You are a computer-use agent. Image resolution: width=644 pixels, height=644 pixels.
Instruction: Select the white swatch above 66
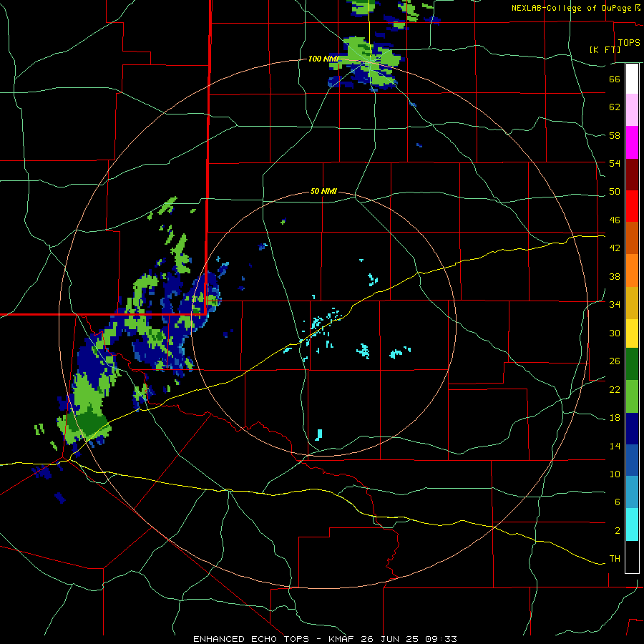(632, 79)
